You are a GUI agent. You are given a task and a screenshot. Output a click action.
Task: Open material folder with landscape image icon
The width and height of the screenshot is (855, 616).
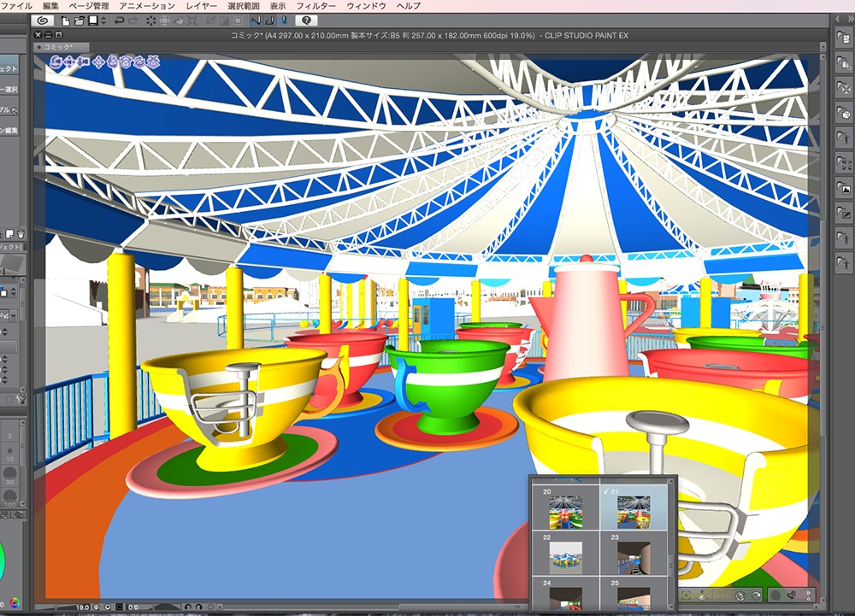coord(844,189)
